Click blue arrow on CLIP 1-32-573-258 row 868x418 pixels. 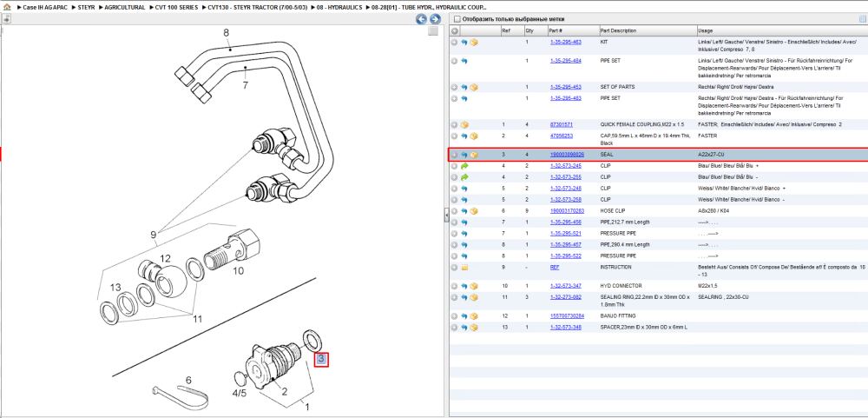pos(464,200)
